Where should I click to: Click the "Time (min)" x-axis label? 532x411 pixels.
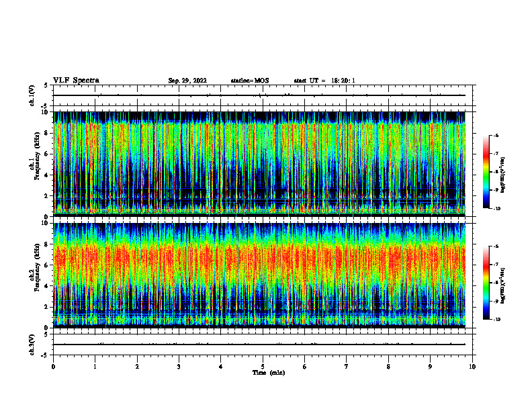coord(269,373)
